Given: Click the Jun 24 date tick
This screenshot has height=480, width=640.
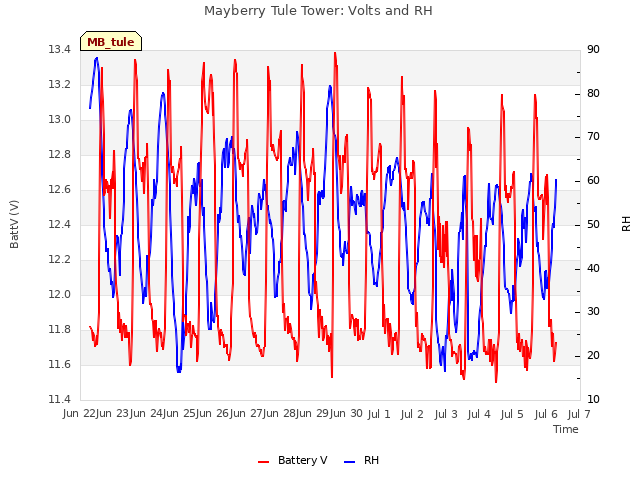Looking at the screenshot, I should click(x=146, y=414).
